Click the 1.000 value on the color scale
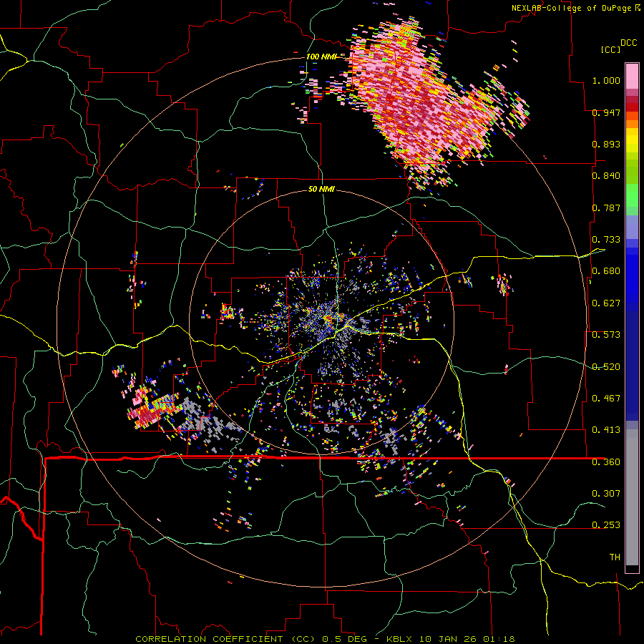This screenshot has width=644, height=644. [606, 80]
